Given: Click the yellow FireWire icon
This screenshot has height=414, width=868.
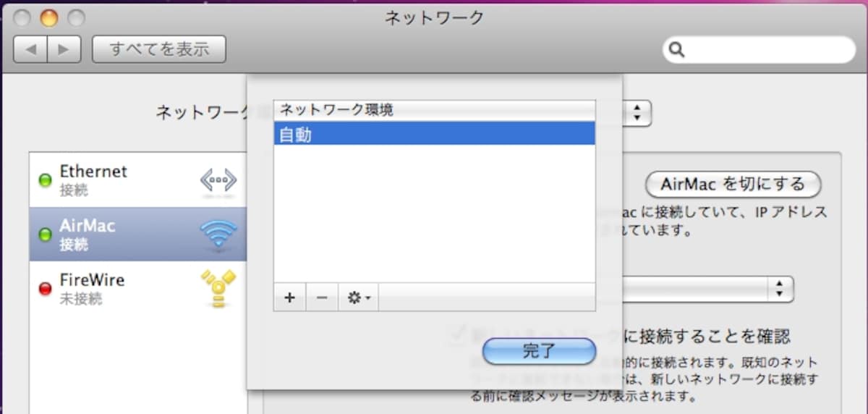Looking at the screenshot, I should pyautogui.click(x=218, y=290).
